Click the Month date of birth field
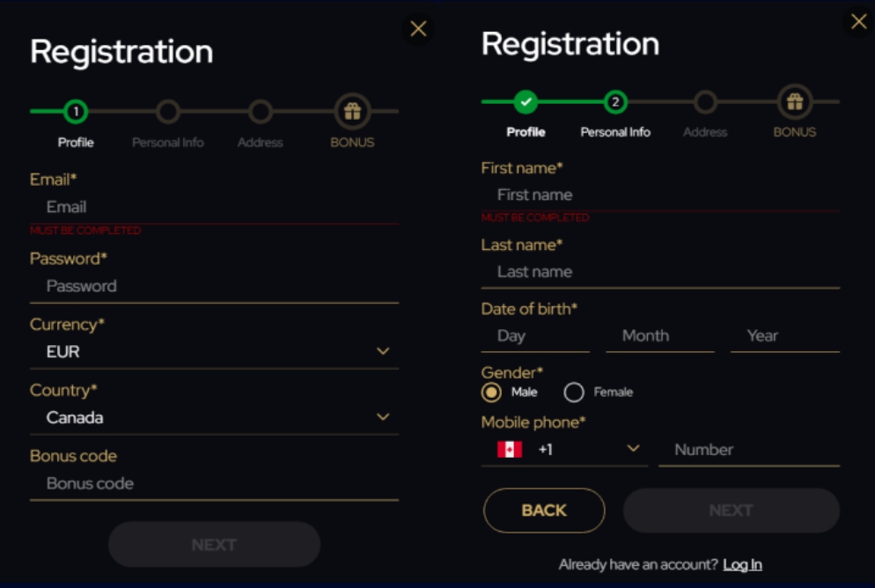This screenshot has height=588, width=875. [660, 336]
